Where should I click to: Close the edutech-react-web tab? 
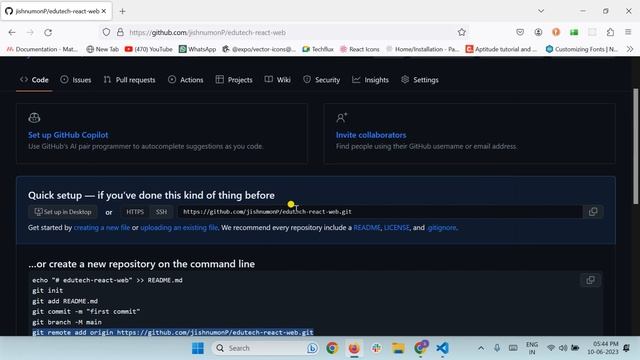(x=104, y=11)
